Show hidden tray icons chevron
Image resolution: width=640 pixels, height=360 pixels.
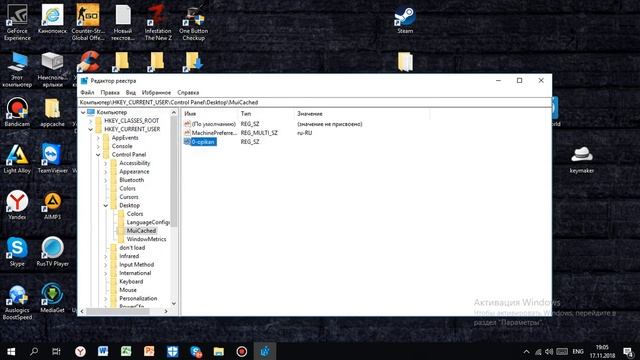526,351
